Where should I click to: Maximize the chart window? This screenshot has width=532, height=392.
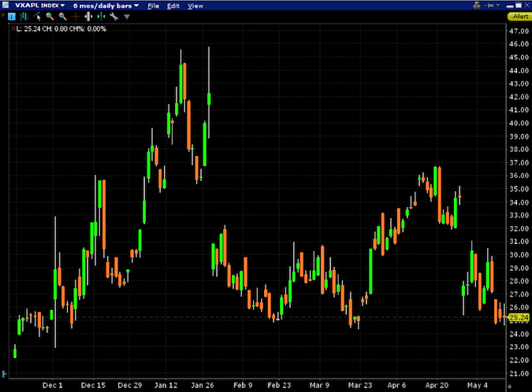[x=519, y=5]
